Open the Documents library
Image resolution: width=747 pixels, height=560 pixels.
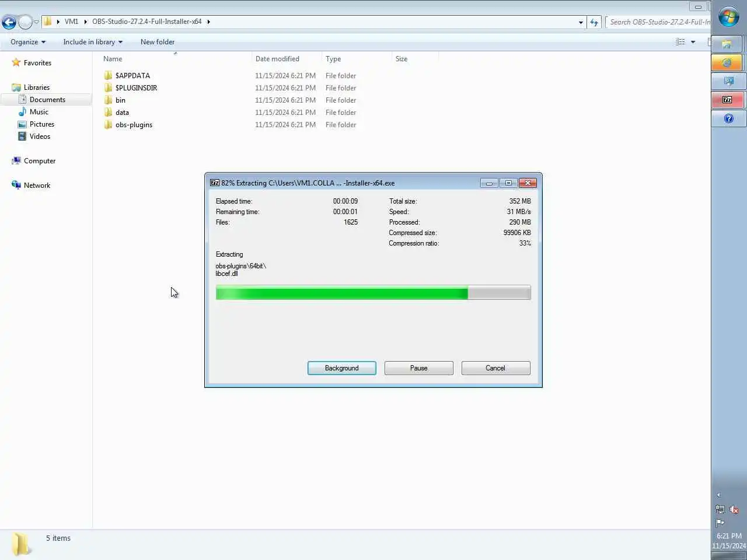(47, 100)
